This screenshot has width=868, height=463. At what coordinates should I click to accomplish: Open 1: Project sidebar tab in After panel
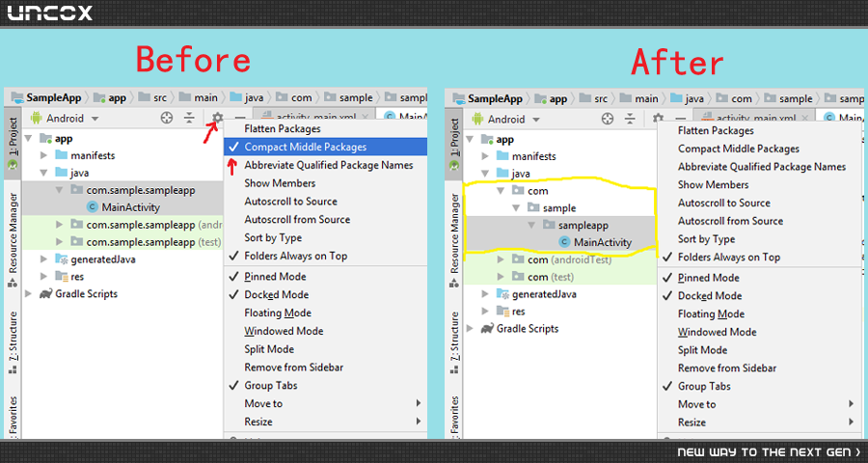coord(454,145)
